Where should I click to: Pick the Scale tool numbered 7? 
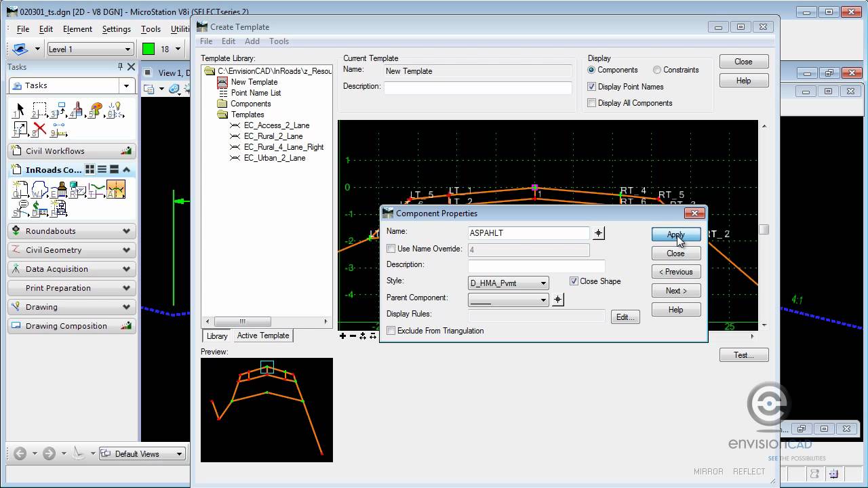tap(19, 129)
